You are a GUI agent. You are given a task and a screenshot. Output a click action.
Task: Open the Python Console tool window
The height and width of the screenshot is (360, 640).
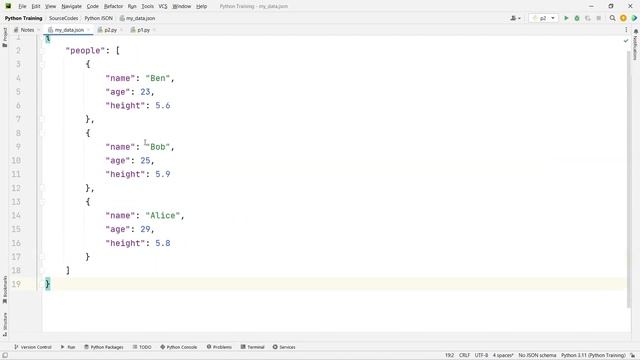[178, 347]
